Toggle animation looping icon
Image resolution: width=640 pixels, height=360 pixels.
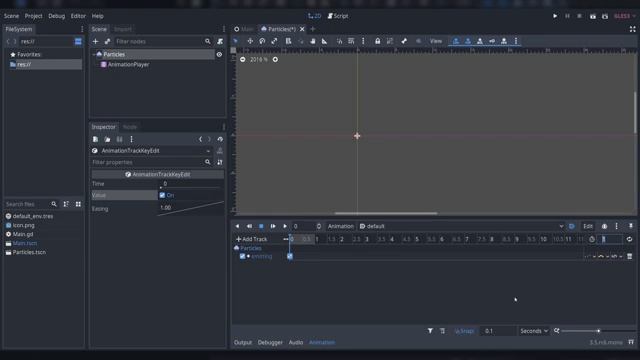(x=629, y=239)
